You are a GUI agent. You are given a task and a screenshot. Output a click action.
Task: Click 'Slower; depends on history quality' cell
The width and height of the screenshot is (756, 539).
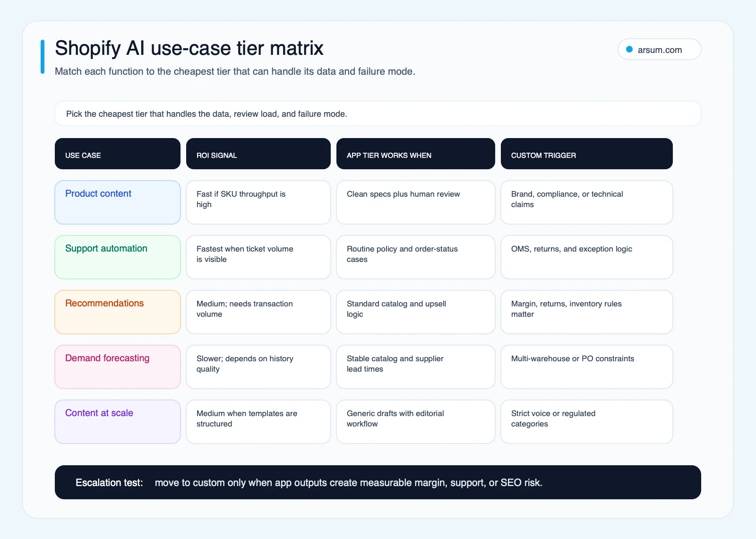[258, 367]
